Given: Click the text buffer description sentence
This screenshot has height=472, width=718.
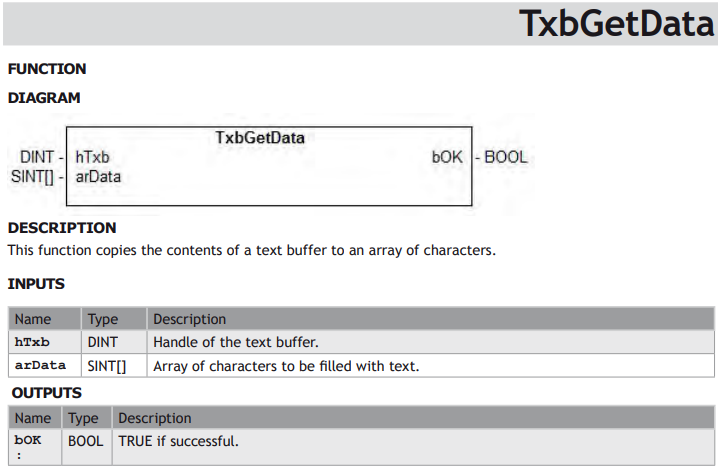Looking at the screenshot, I should pos(251,250).
